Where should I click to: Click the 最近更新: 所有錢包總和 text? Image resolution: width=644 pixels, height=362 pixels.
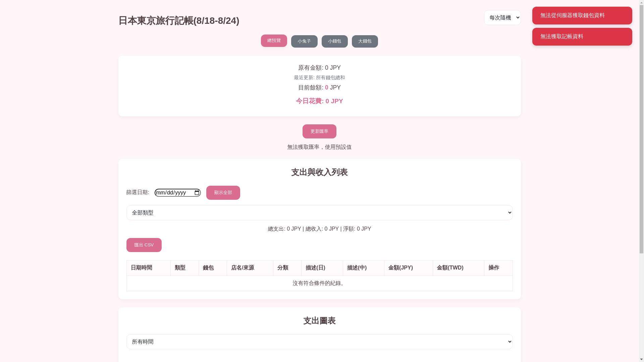(319, 77)
